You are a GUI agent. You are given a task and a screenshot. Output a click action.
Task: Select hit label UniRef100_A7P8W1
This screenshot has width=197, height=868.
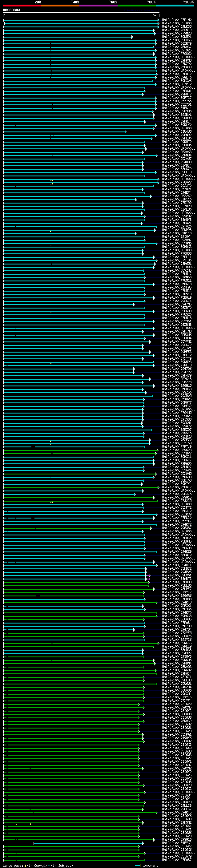point(177,91)
